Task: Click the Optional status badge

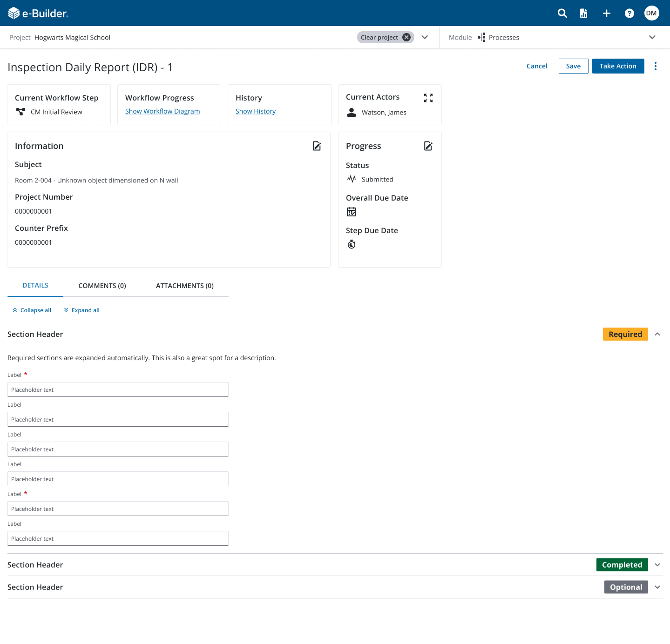Action: point(626,587)
